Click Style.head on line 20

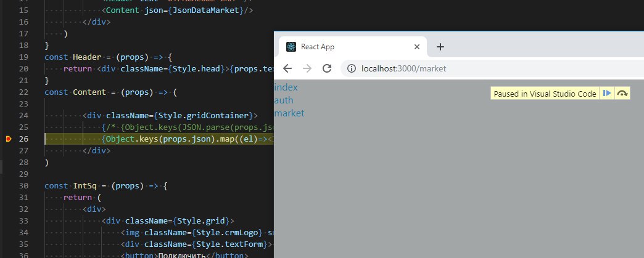coord(196,69)
